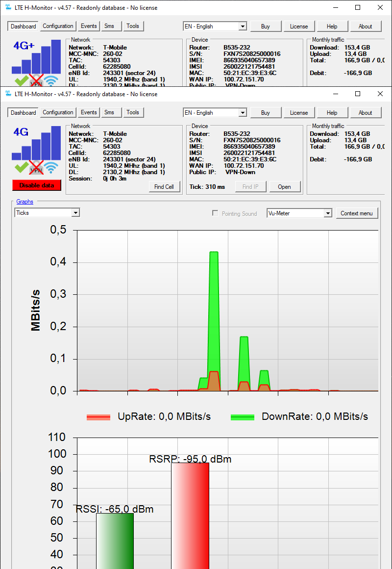Viewport: 392px width, 569px height.
Task: Click the Buy button in back window
Action: [x=266, y=26]
